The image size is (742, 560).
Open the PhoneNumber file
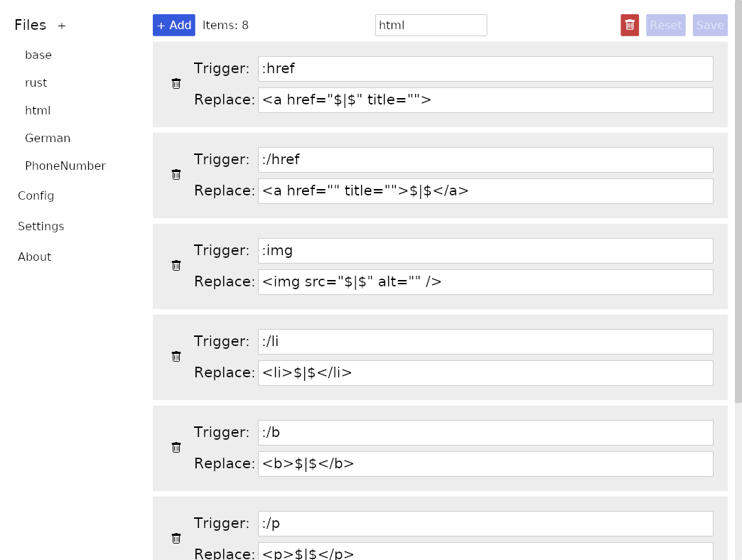[x=65, y=166]
